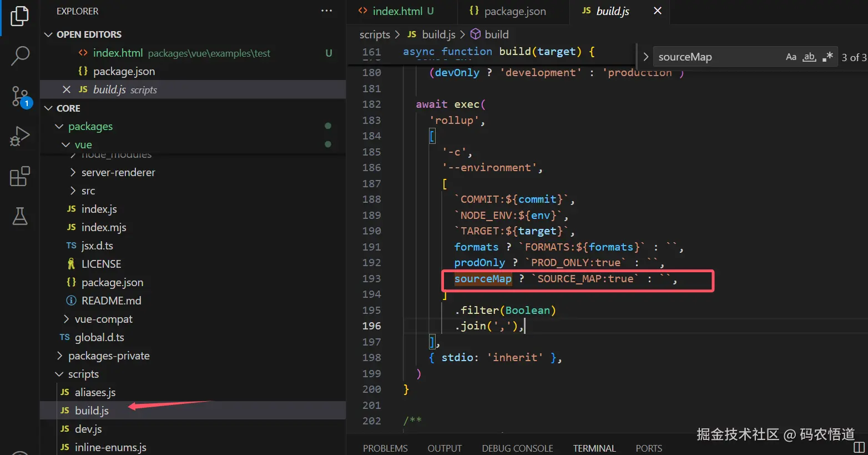Open the Extensions view
868x455 pixels.
[20, 177]
